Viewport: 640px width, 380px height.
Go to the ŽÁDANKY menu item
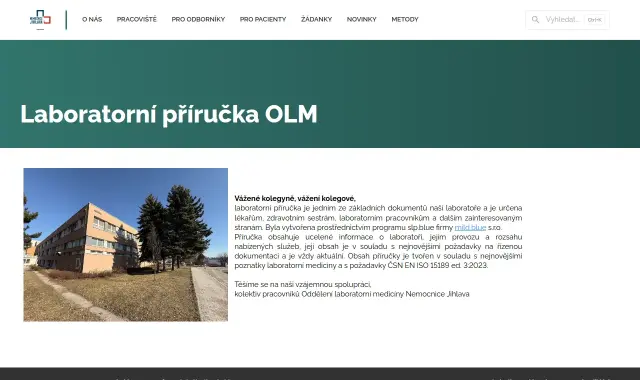pos(316,19)
